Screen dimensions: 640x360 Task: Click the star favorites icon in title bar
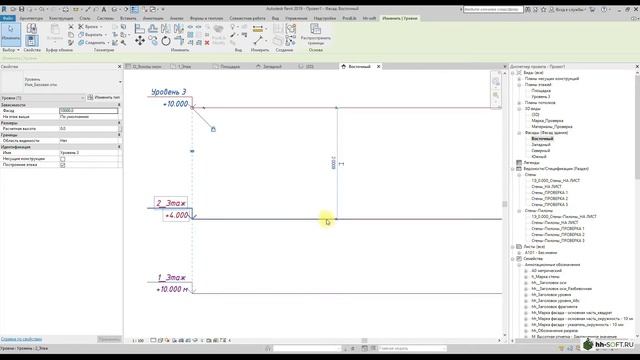point(544,9)
